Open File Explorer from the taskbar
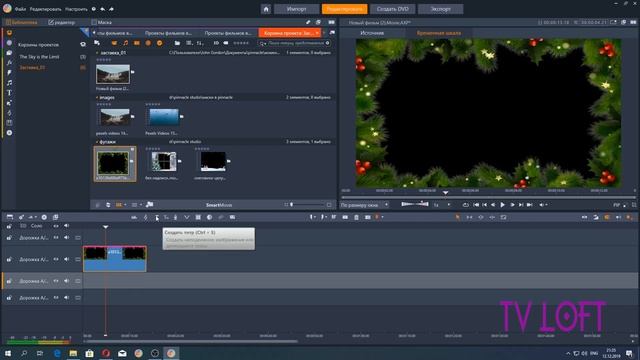The width and height of the screenshot is (640, 360). click(x=73, y=353)
